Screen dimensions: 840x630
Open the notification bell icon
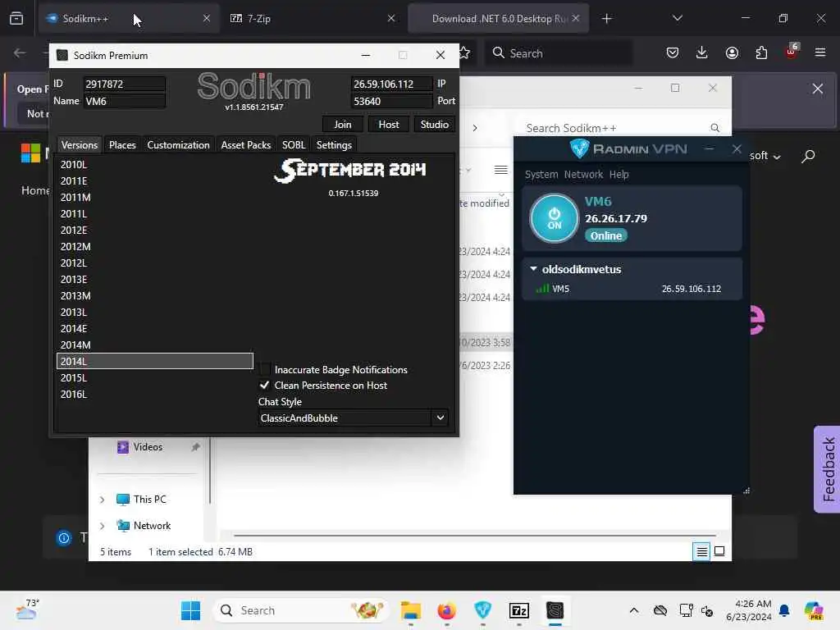coord(784,610)
